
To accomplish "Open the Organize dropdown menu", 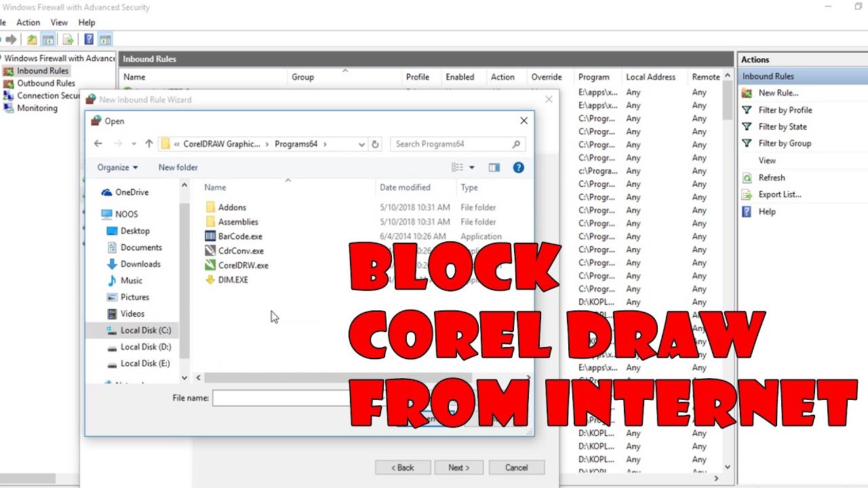I will tap(117, 167).
